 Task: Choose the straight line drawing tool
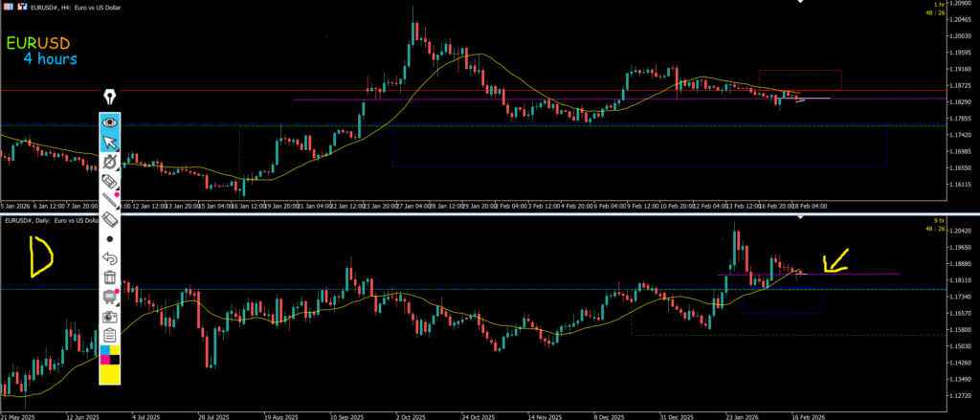coord(111,201)
